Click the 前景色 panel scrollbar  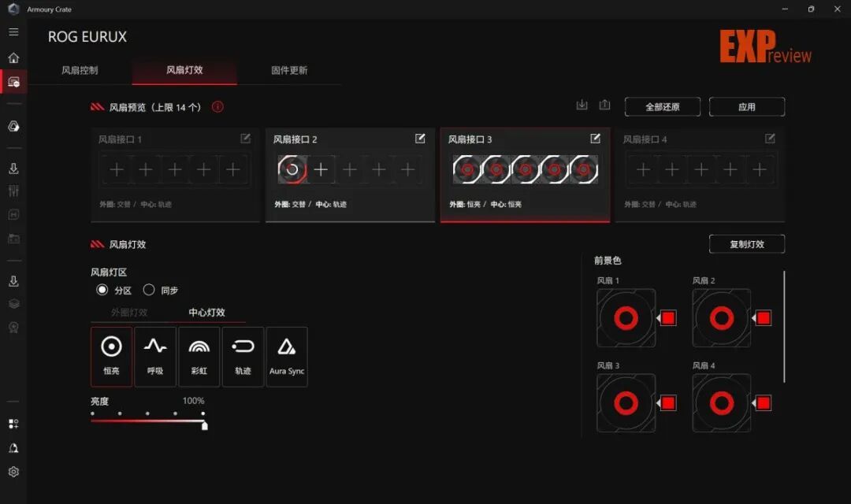pos(784,327)
